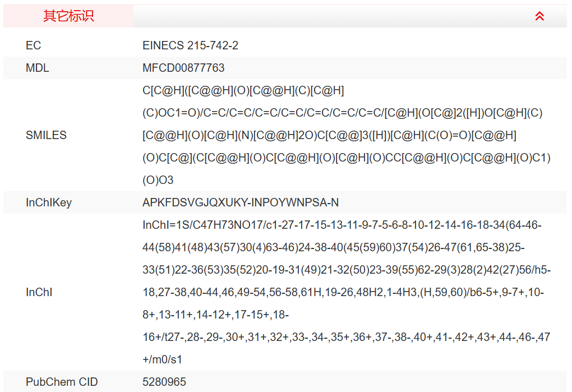
Task: Click the PubChem CID 5280965 value
Action: pos(164,382)
